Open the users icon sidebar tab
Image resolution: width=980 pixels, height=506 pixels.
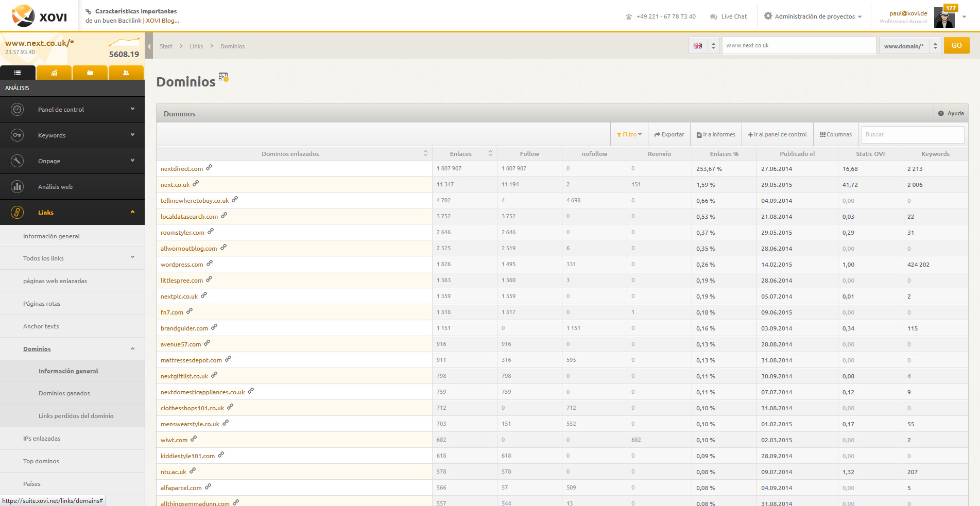126,73
